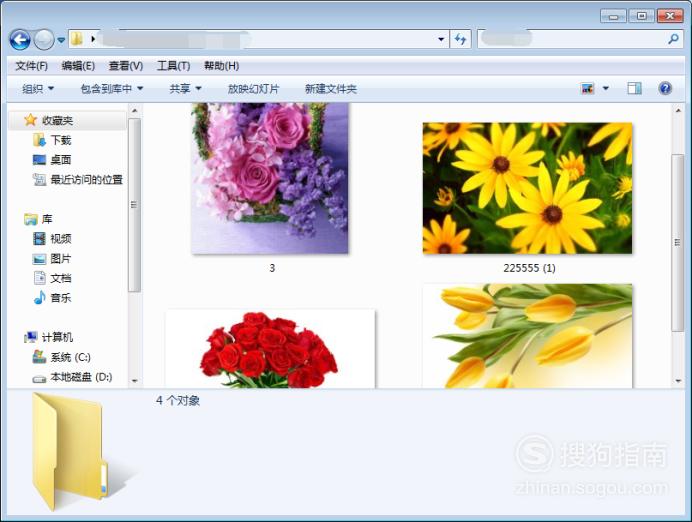Select 图片 library

[x=61, y=259]
